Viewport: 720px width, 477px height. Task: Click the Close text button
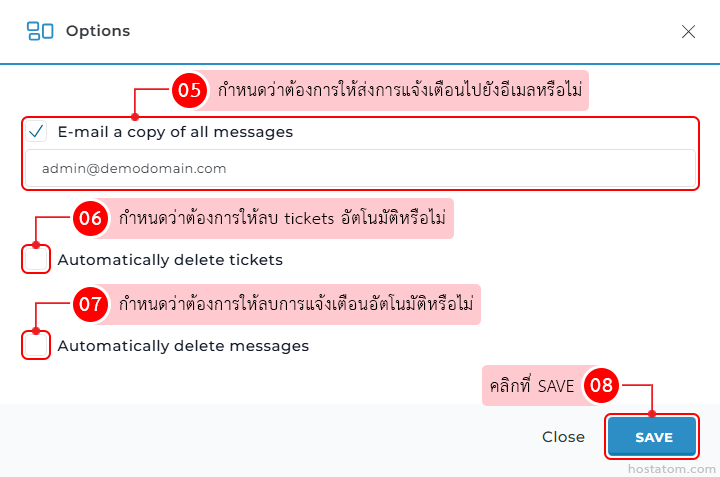[563, 437]
